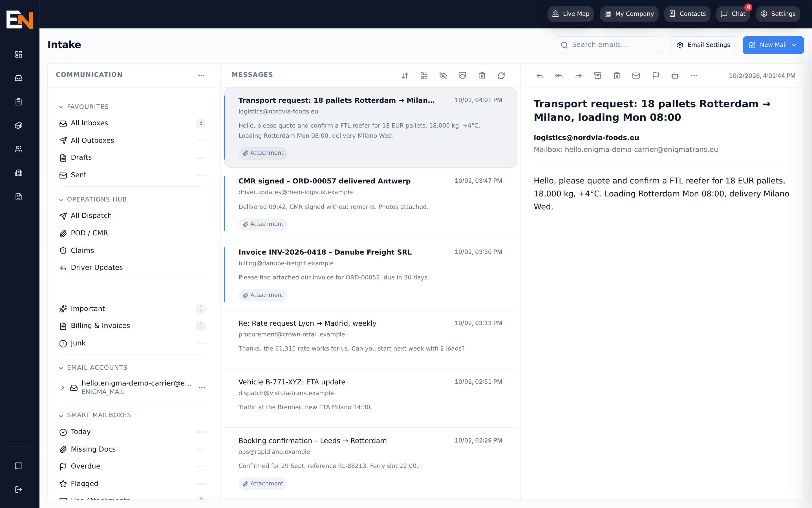Click the trash icon in Messages toolbar
This screenshot has width=812, height=508.
point(482,76)
